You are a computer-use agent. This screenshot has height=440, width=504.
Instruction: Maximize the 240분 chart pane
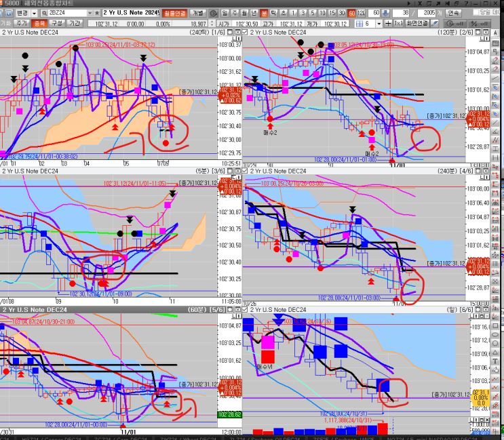pyautogui.click(x=478, y=171)
